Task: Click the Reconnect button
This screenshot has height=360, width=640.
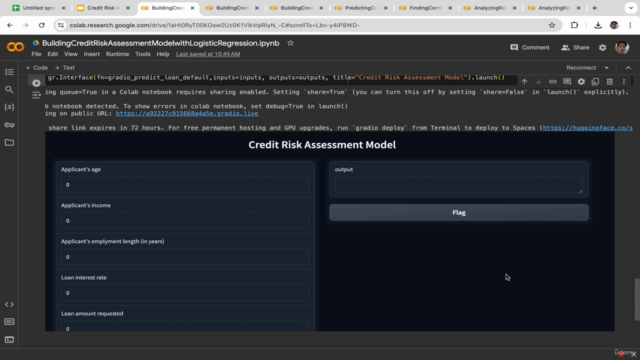Action: click(x=581, y=68)
